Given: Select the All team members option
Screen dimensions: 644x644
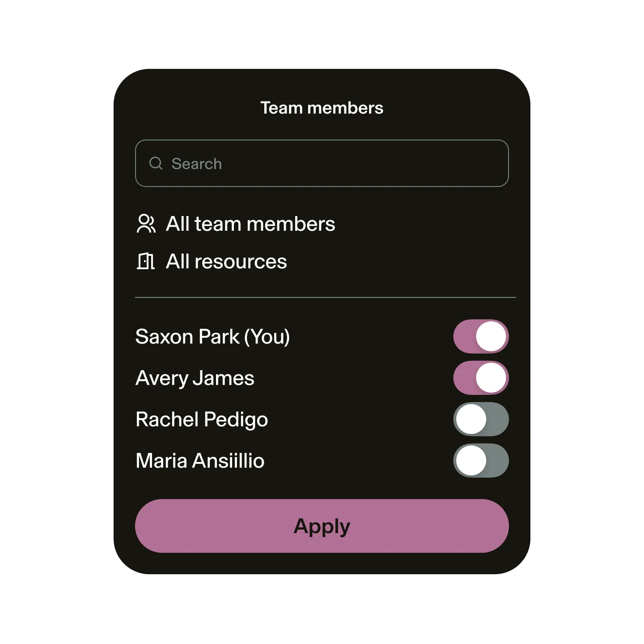Looking at the screenshot, I should 250,224.
